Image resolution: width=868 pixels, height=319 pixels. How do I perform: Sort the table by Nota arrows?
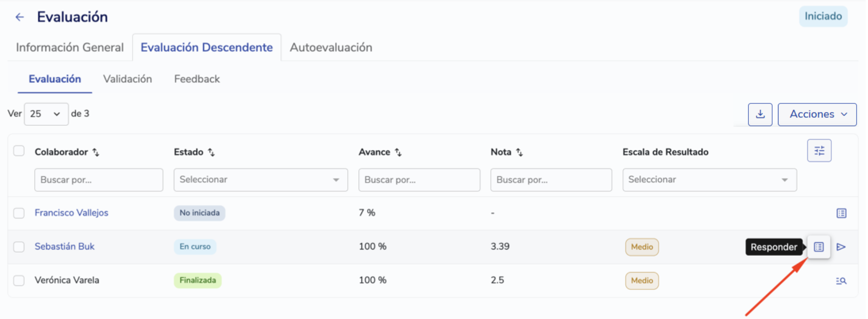[519, 152]
